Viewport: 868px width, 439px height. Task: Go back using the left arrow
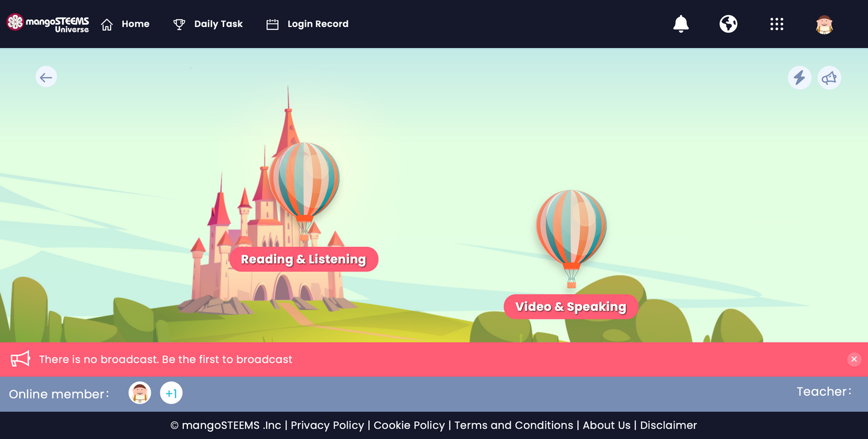(x=46, y=77)
